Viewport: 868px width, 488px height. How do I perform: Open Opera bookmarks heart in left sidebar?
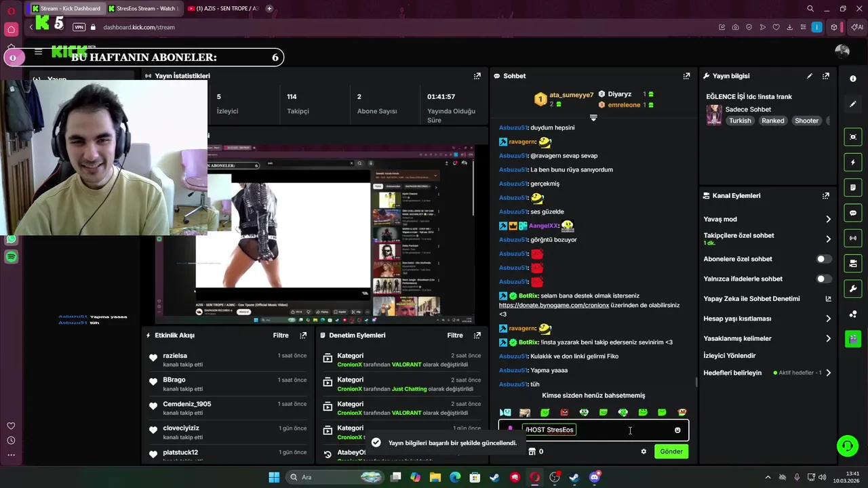pos(11,426)
